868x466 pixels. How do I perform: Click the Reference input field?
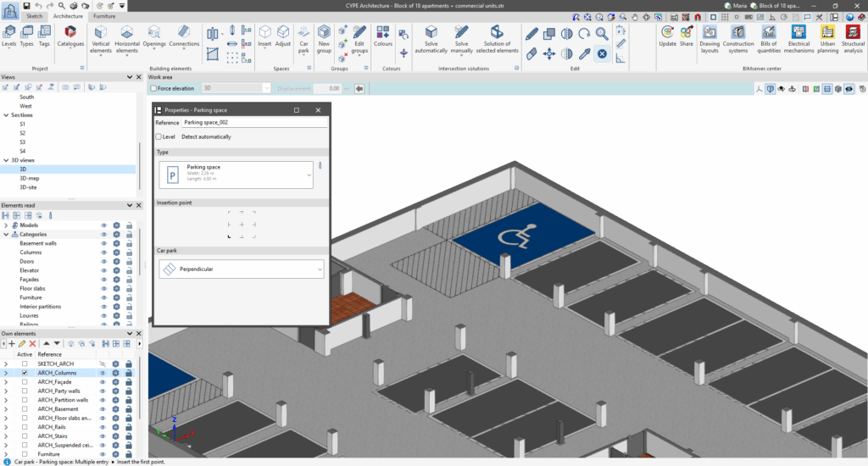[254, 123]
